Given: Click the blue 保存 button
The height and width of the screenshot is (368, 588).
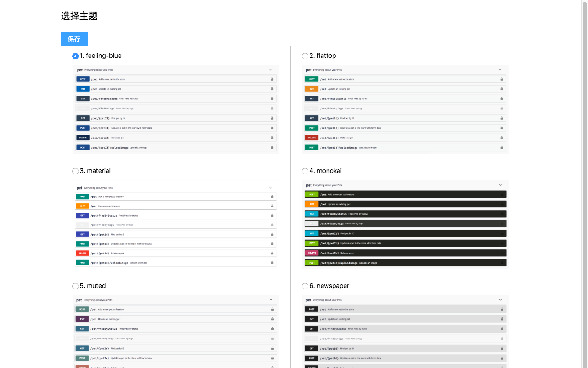Looking at the screenshot, I should click(x=74, y=39).
